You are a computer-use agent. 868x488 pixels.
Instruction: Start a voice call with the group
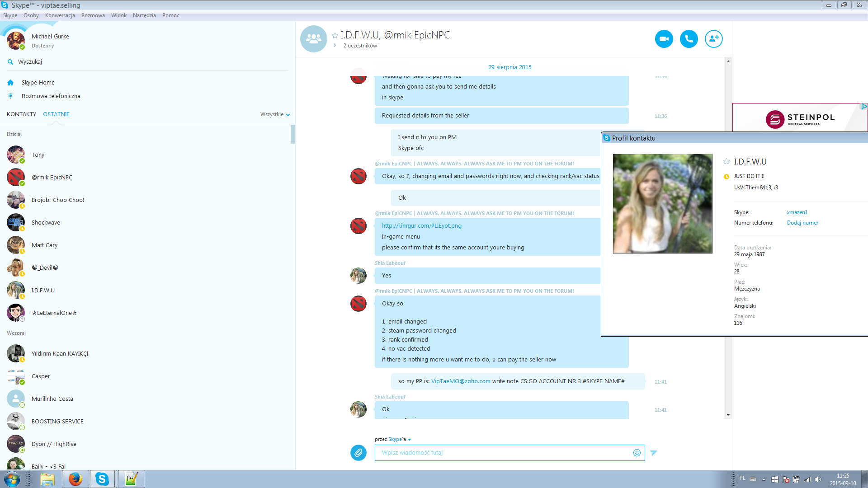point(689,39)
